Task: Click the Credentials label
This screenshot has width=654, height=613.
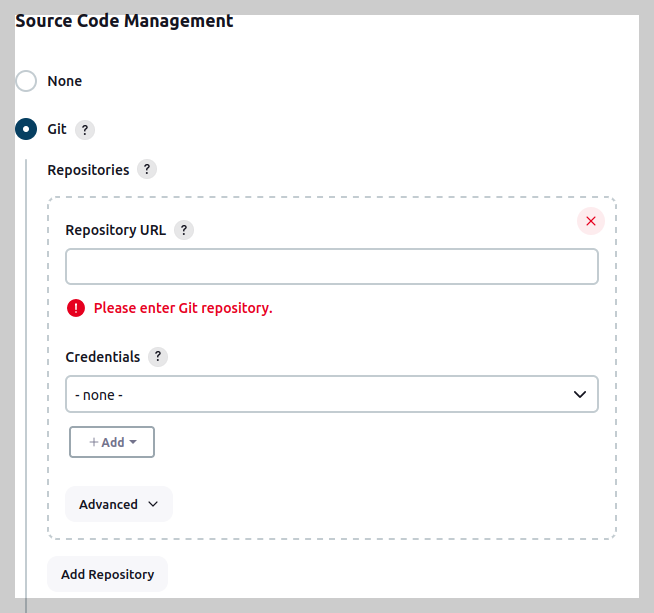Action: [103, 357]
